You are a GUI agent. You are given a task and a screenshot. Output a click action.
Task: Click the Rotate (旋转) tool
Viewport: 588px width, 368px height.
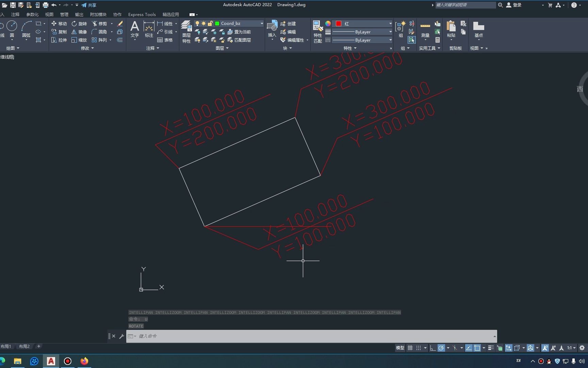[x=79, y=24]
